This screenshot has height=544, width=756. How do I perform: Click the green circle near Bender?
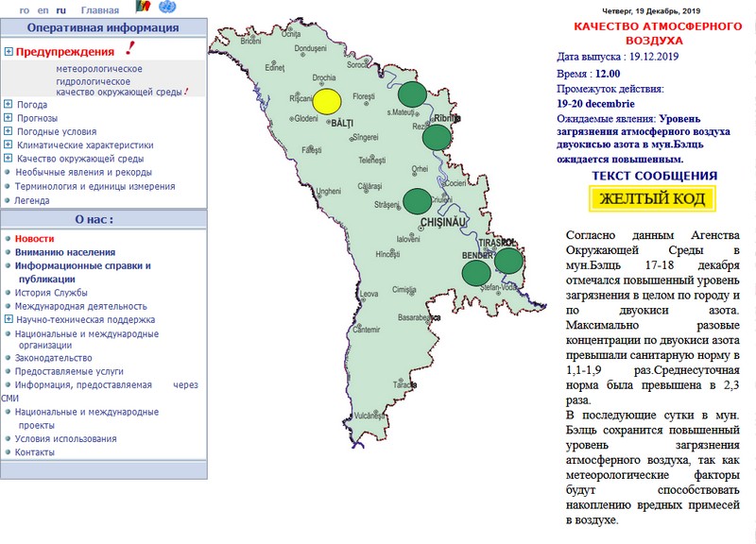pyautogui.click(x=475, y=273)
